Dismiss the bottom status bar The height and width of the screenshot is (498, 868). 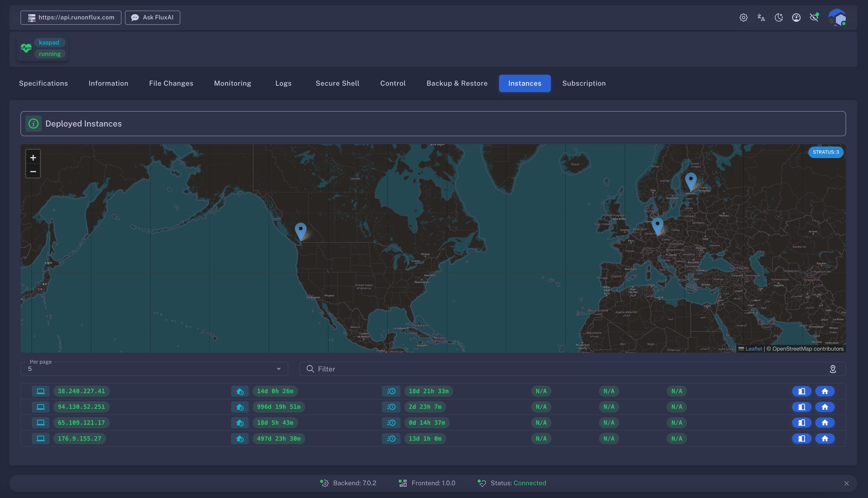(847, 483)
